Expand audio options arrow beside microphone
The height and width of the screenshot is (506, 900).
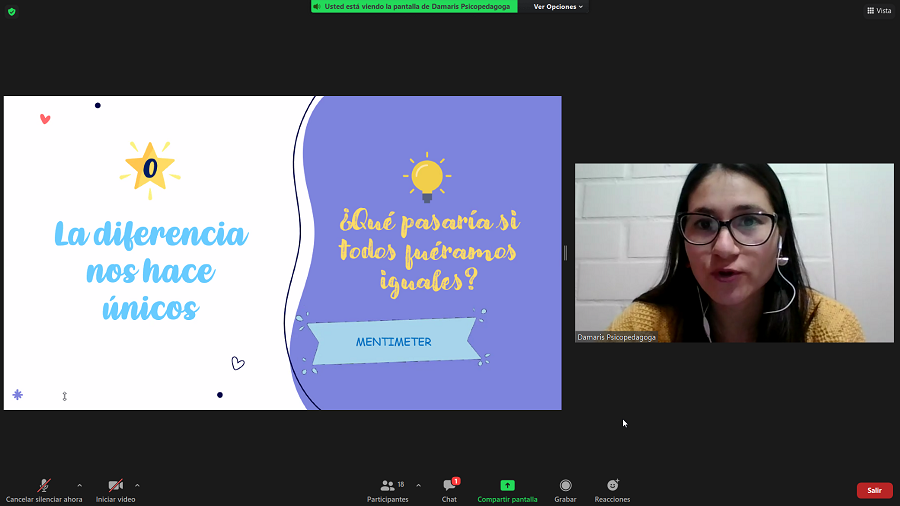pos(79,485)
